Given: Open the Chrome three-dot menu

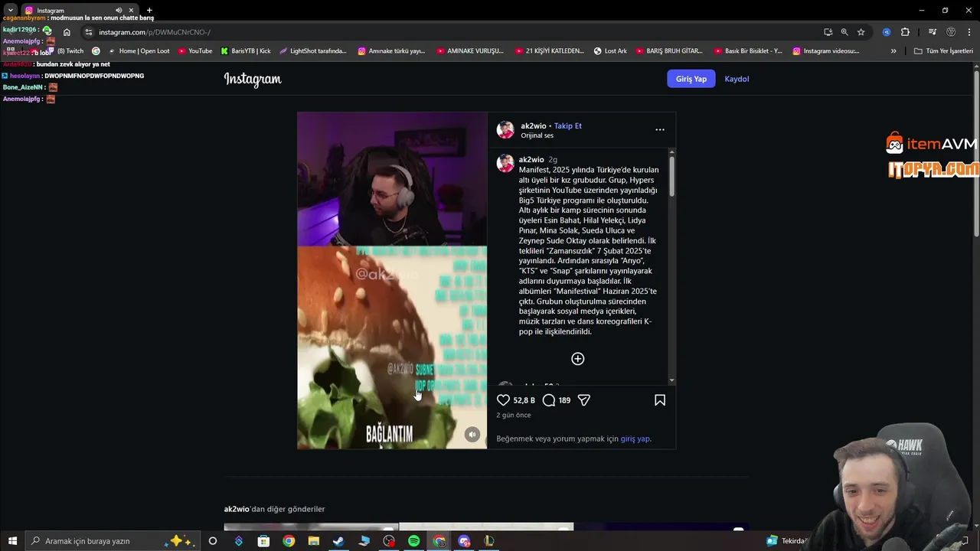Looking at the screenshot, I should 970,32.
